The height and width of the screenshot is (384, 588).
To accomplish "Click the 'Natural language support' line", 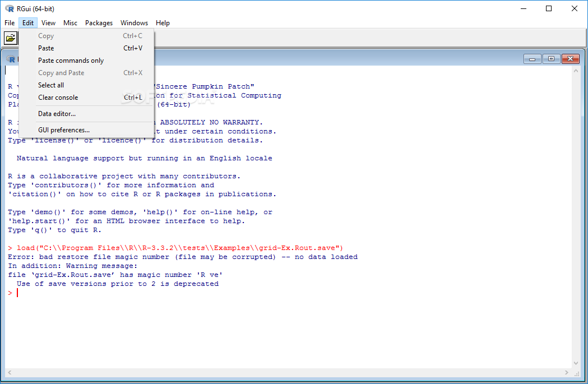I will [x=145, y=158].
